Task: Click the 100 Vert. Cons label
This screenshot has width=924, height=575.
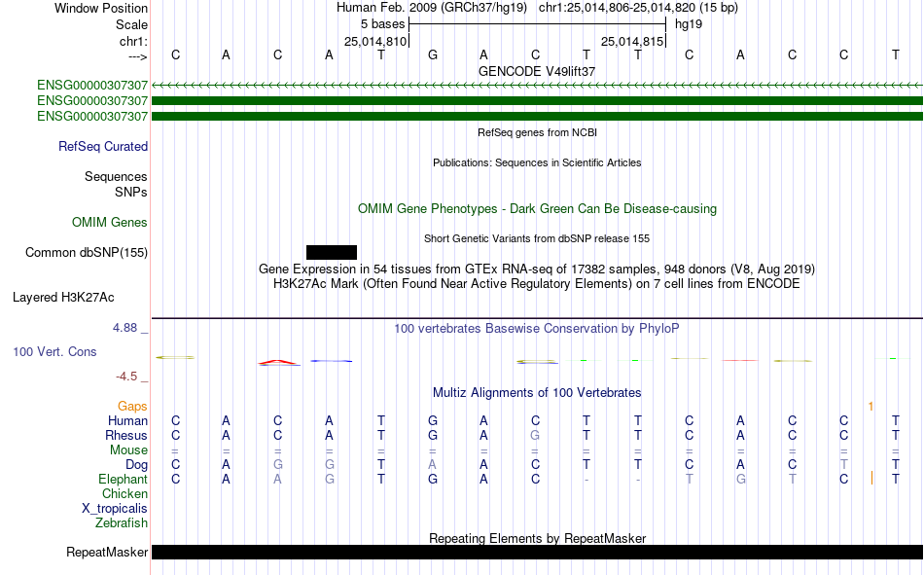Action: pos(54,351)
